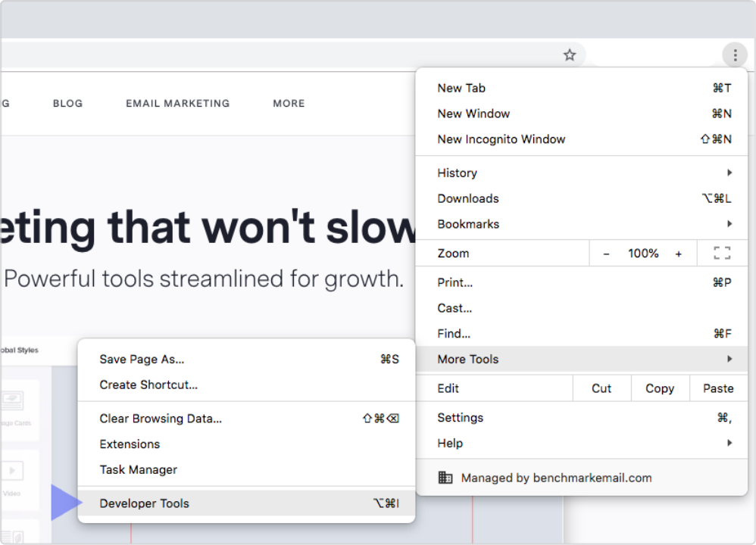Click the MORE navigation link
This screenshot has width=756, height=545.
pyautogui.click(x=289, y=103)
